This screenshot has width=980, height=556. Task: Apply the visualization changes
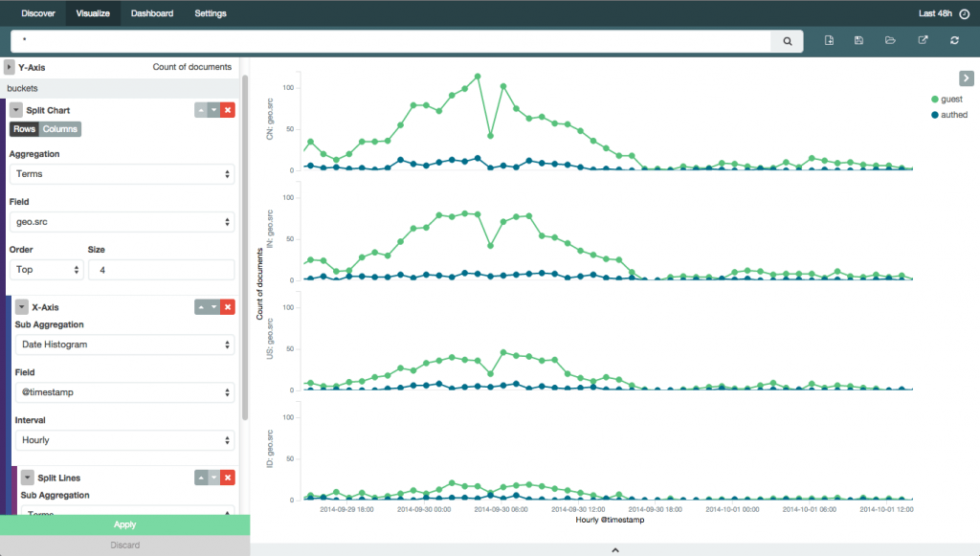point(124,524)
